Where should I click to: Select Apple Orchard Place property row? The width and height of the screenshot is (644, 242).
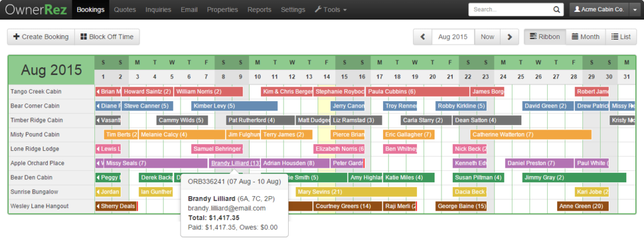(x=52, y=163)
